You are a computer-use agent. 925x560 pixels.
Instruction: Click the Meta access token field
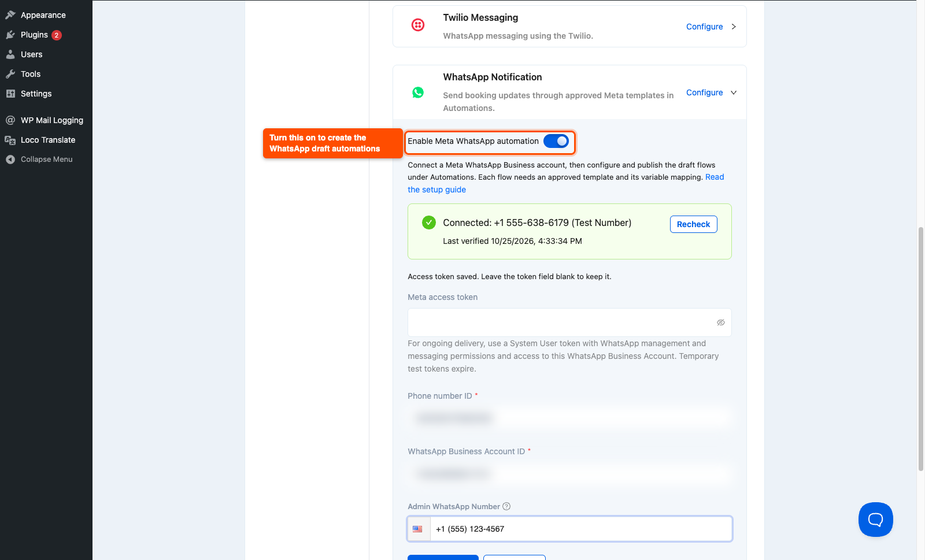click(x=569, y=322)
